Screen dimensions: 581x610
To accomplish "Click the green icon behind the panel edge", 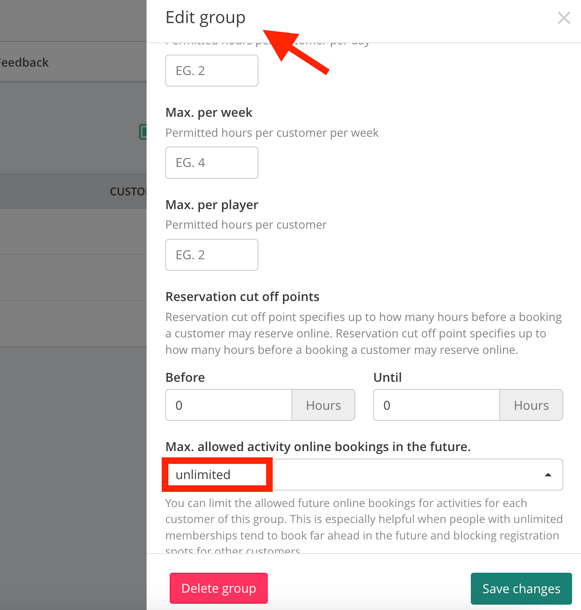I will pyautogui.click(x=143, y=132).
